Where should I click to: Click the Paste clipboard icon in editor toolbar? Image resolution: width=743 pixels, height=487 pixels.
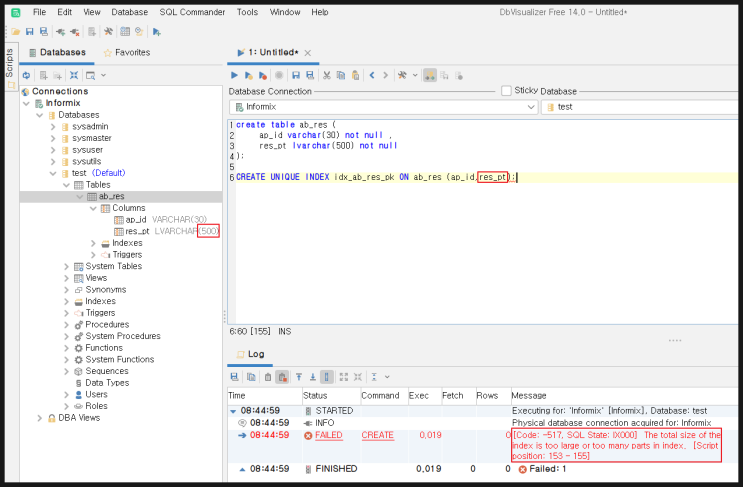[x=355, y=75]
